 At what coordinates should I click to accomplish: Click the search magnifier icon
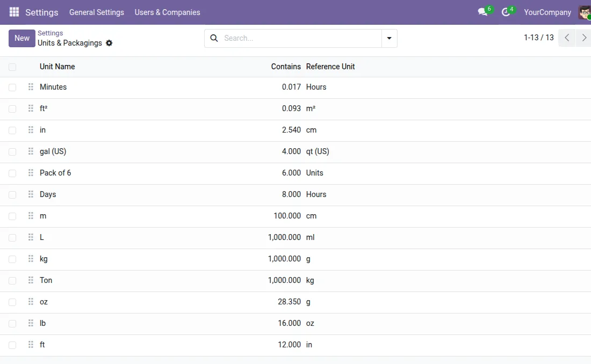214,38
